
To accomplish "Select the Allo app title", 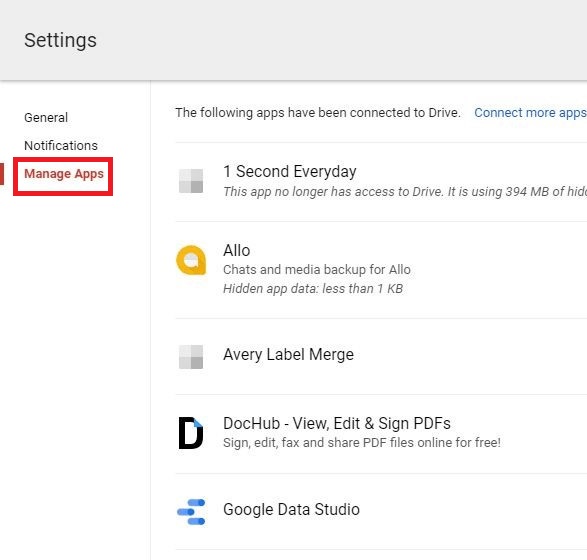I will 236,250.
